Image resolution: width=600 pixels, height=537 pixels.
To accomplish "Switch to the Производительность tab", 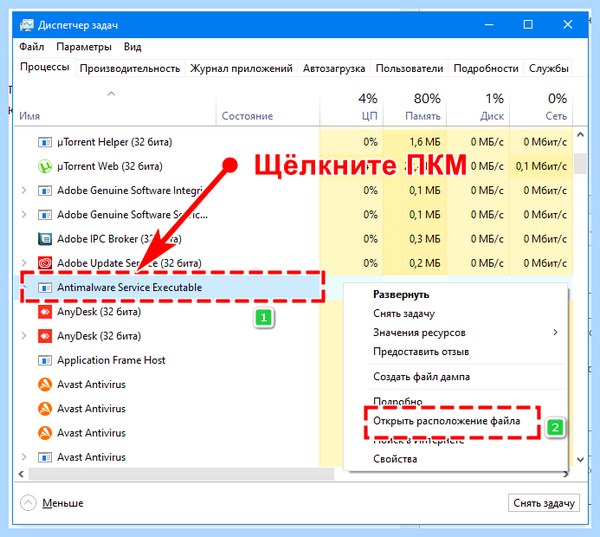I will coord(130,69).
